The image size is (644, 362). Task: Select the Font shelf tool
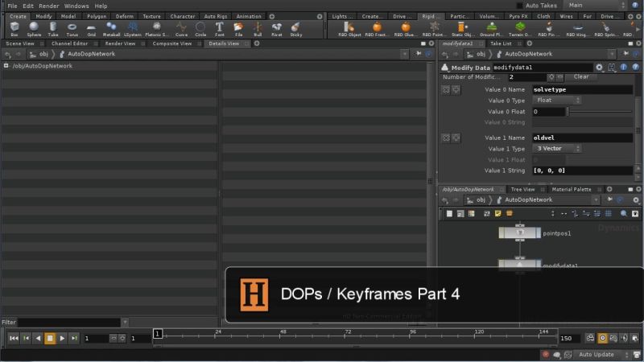219,29
